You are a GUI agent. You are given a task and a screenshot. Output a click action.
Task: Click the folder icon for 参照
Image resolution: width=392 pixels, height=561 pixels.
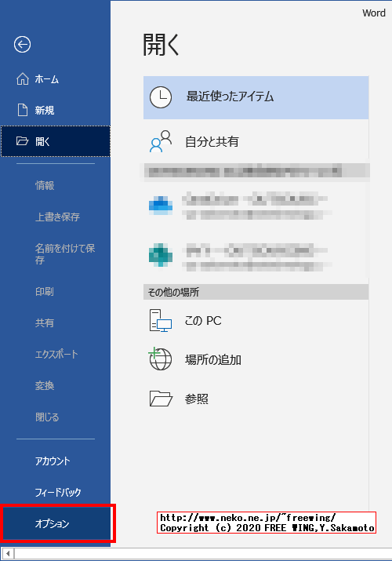tap(161, 399)
